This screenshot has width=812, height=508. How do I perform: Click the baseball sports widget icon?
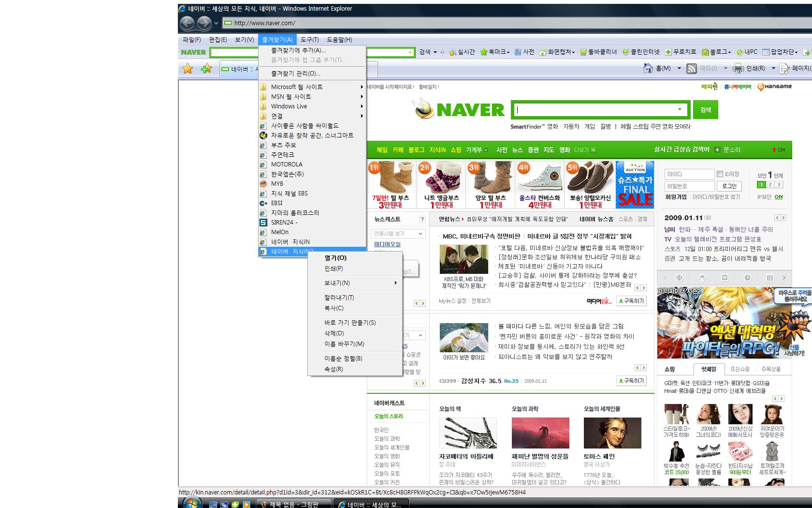(x=679, y=278)
